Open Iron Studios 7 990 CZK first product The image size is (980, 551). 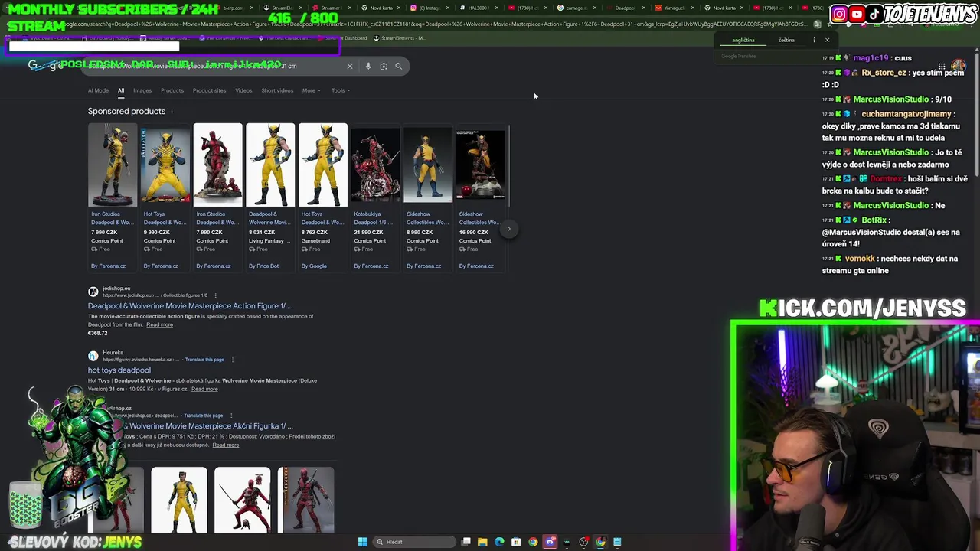coord(113,165)
